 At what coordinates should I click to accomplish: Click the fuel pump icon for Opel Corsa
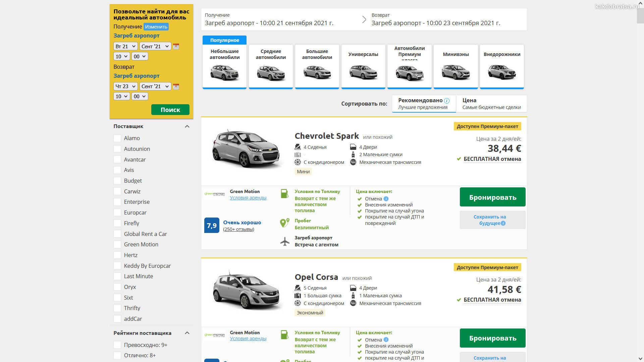(x=284, y=335)
